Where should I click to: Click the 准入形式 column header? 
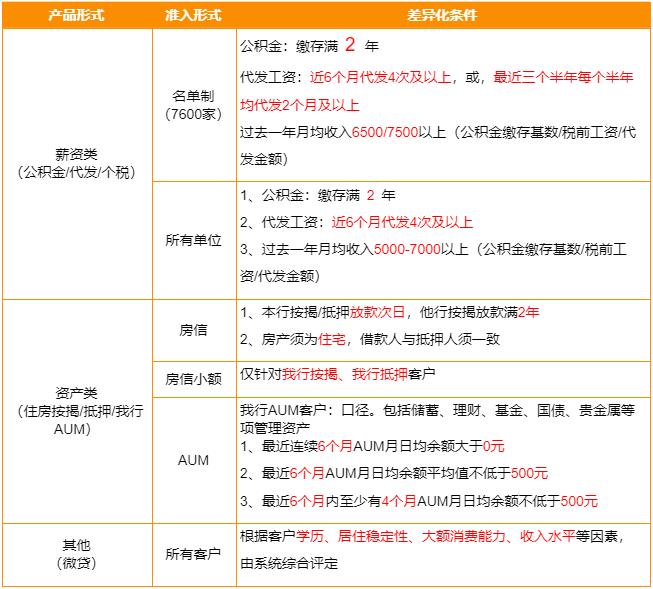coord(192,17)
